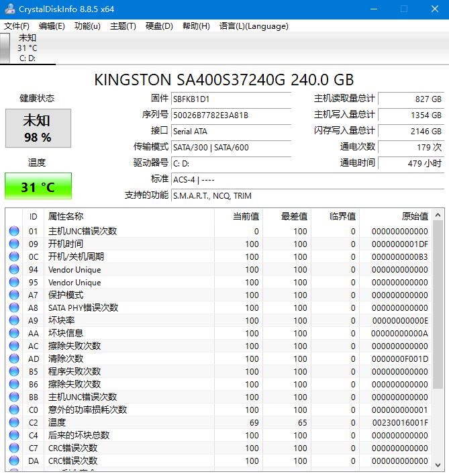
Task: Click the 最差值 column header
Action: (x=287, y=216)
